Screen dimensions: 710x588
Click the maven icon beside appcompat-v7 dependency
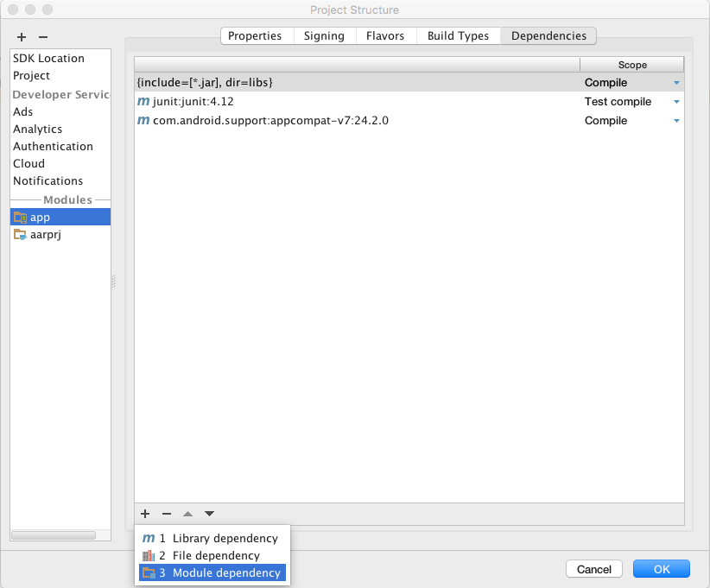(143, 120)
